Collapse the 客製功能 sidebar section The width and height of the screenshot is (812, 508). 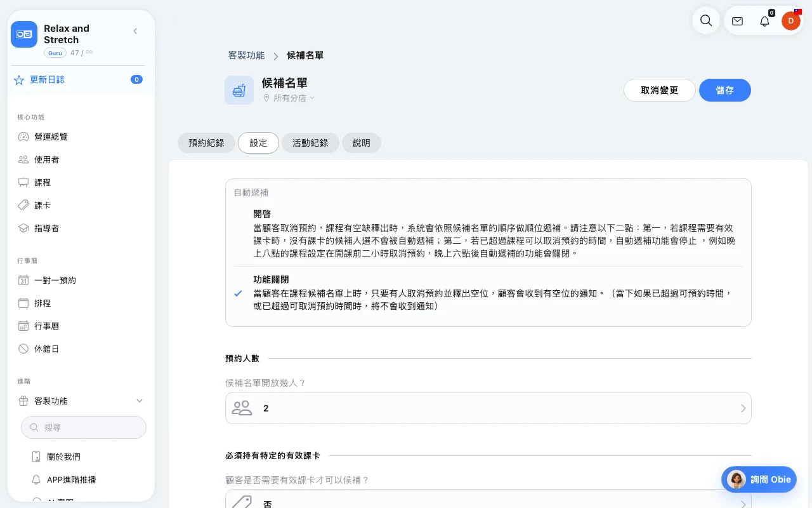click(x=140, y=401)
